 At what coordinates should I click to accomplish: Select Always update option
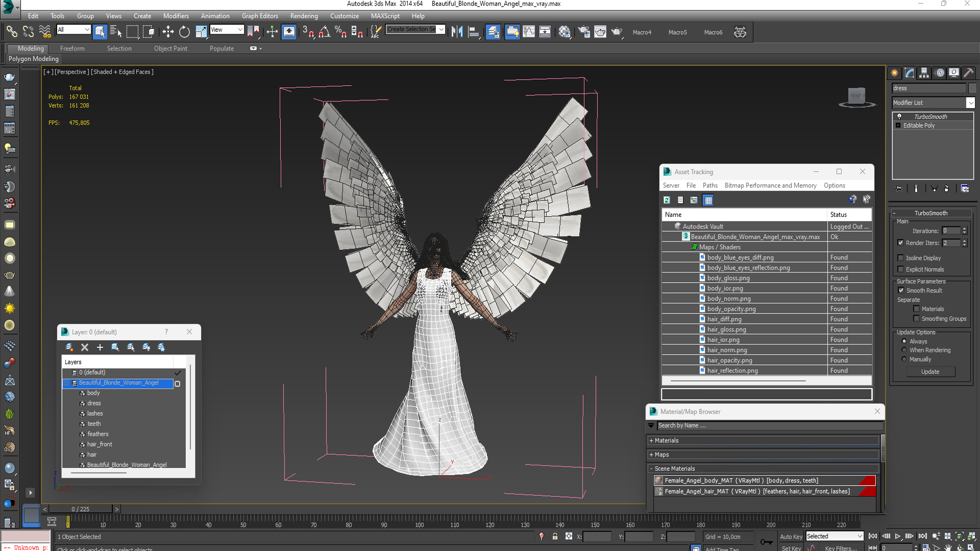(904, 341)
